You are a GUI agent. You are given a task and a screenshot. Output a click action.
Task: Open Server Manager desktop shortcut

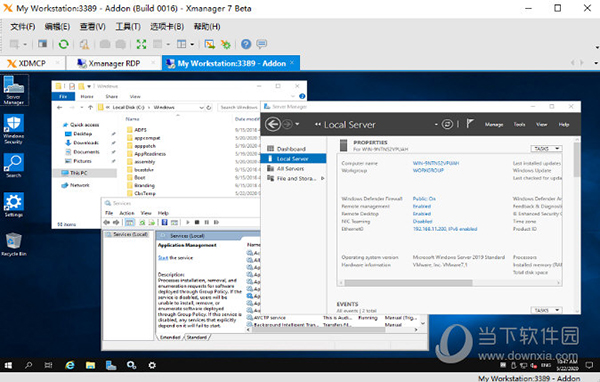click(14, 90)
